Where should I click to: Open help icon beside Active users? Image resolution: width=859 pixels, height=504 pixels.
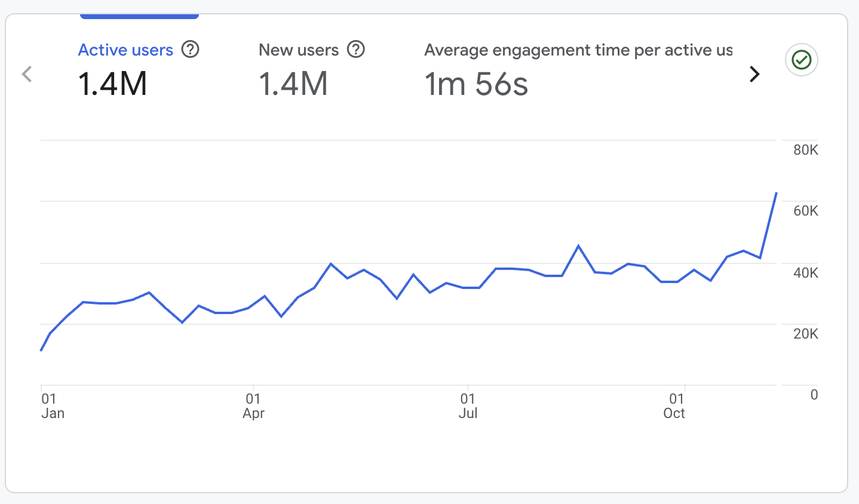[x=190, y=50]
